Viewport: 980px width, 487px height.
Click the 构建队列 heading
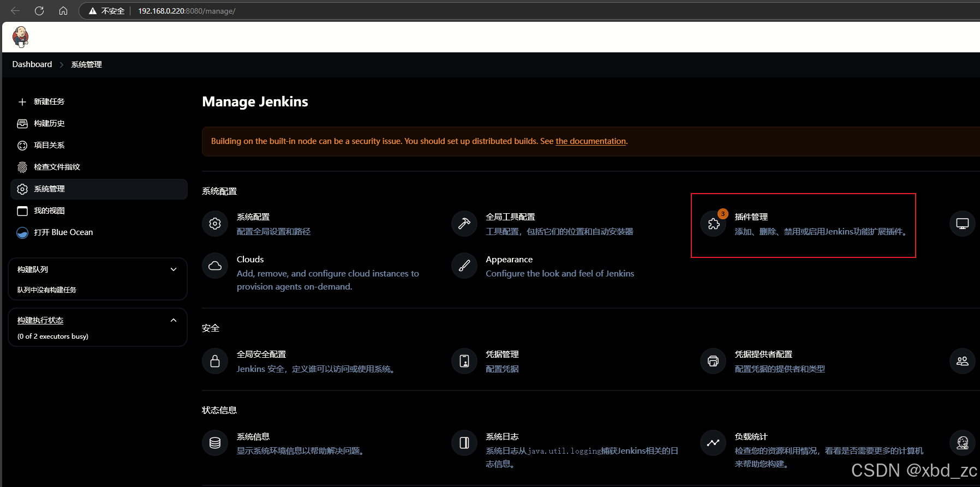(x=33, y=269)
